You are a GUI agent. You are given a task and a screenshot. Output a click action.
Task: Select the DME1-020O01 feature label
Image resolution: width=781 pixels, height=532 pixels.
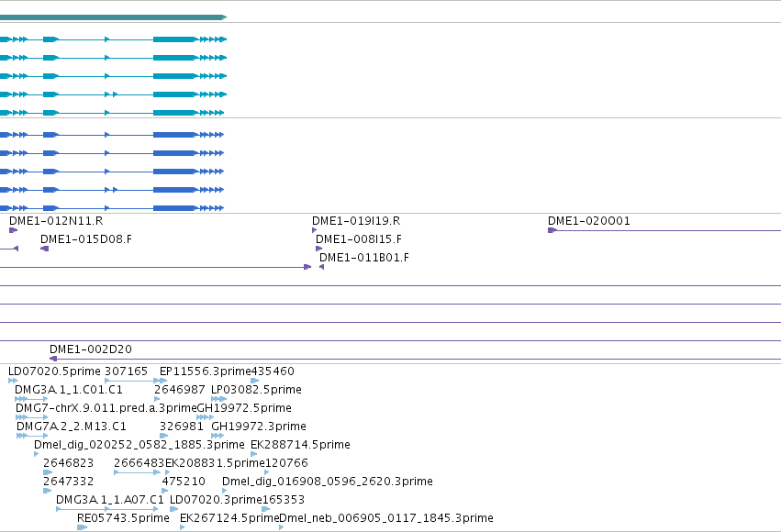point(589,221)
